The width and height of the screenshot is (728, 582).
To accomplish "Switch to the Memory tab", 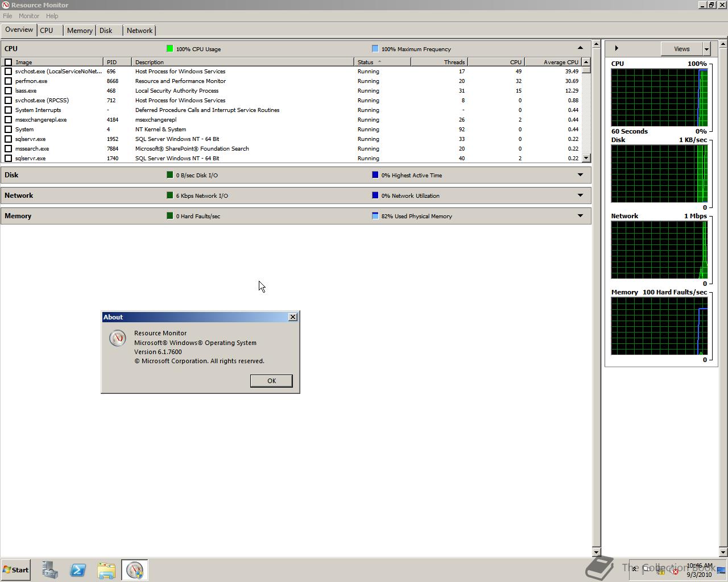I will click(x=80, y=31).
